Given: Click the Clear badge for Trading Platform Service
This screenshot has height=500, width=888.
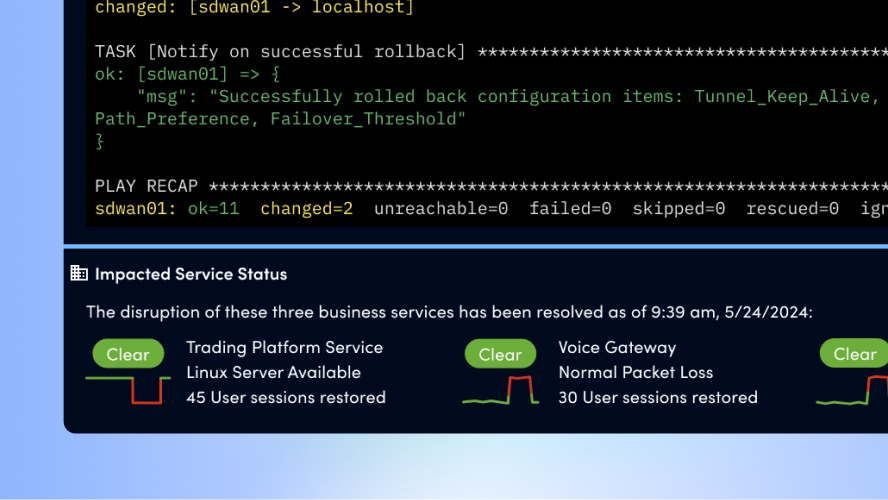Looking at the screenshot, I should pyautogui.click(x=128, y=354).
